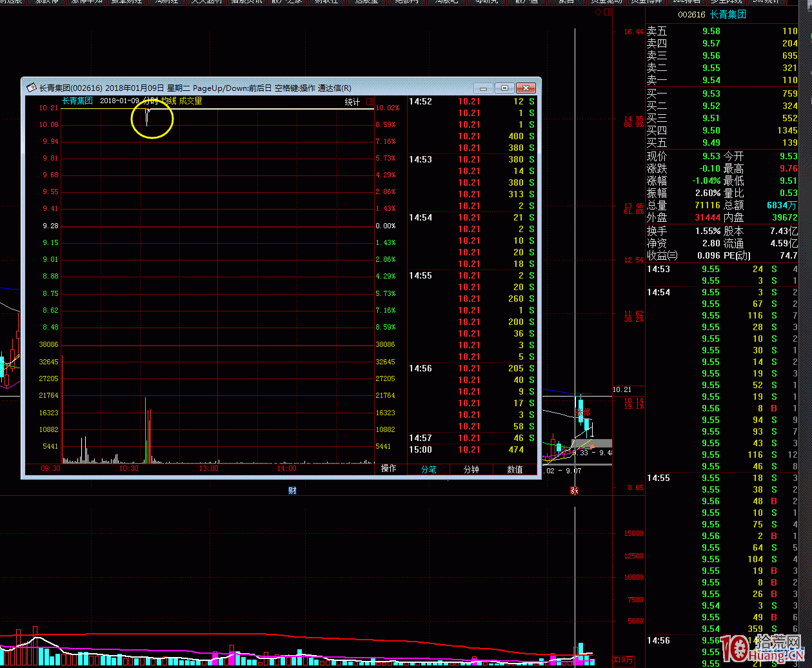Screen dimensions: 812x668
Task: Click the 最高 value 9.76
Action: tap(788, 168)
